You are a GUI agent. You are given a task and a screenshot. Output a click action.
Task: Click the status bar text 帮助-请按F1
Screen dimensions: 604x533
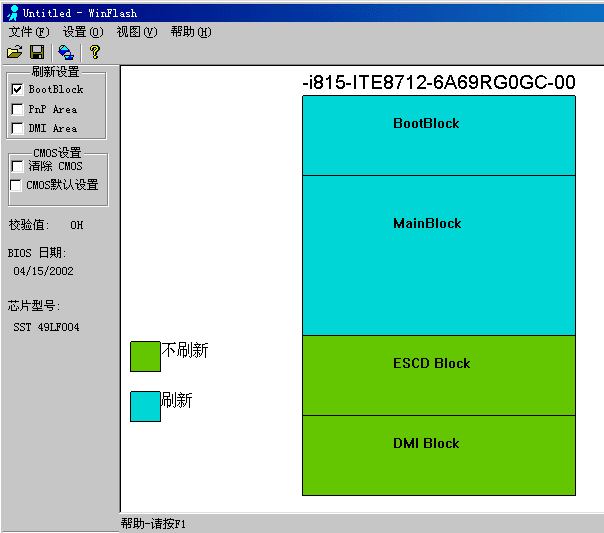(153, 523)
